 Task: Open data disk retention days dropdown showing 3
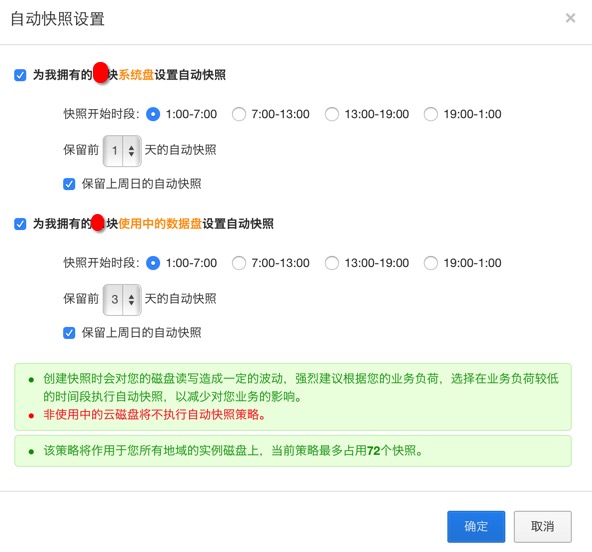pos(122,300)
